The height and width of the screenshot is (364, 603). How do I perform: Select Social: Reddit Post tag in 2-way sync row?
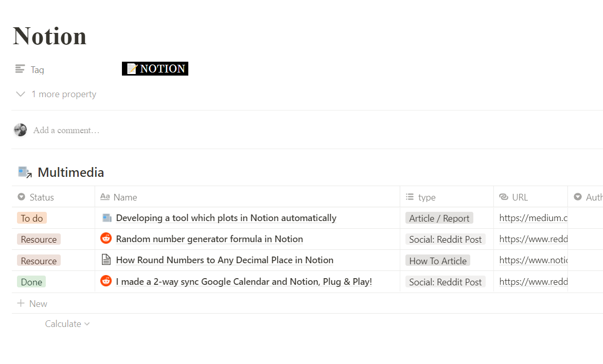446,282
